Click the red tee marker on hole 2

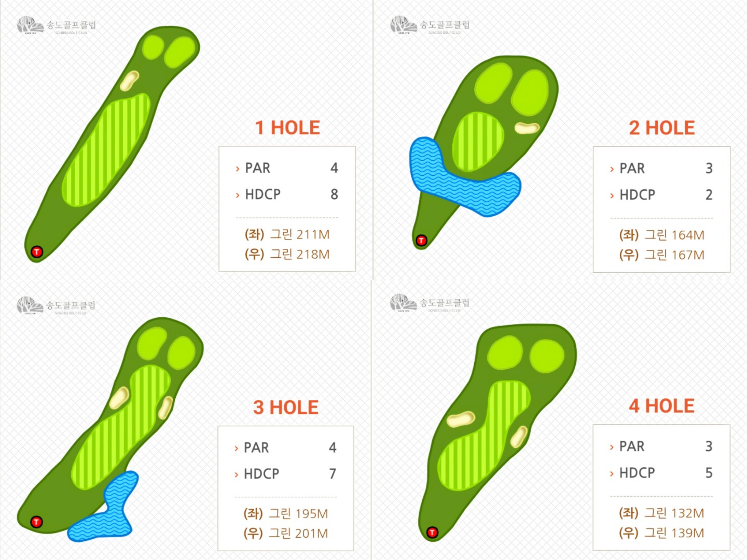[421, 241]
